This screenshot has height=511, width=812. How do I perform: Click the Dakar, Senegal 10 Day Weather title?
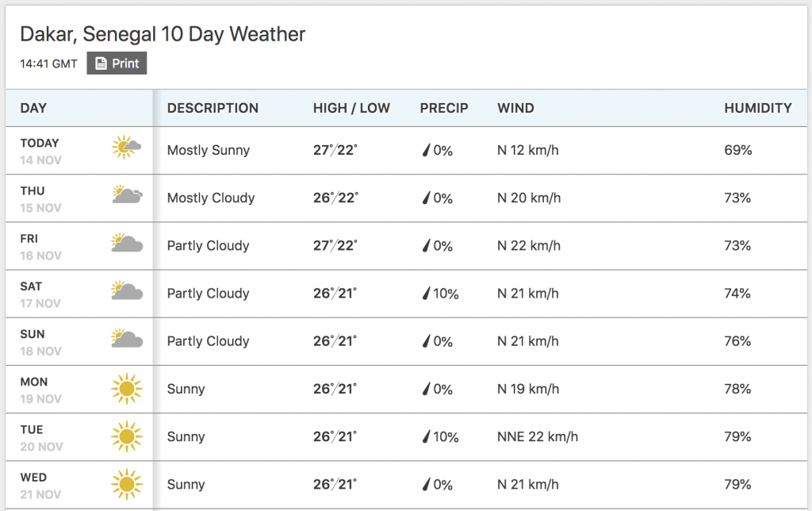(x=163, y=34)
